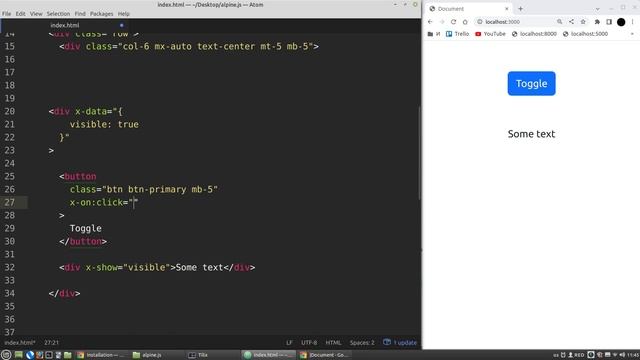Open the Chrome profile avatar

[621, 22]
